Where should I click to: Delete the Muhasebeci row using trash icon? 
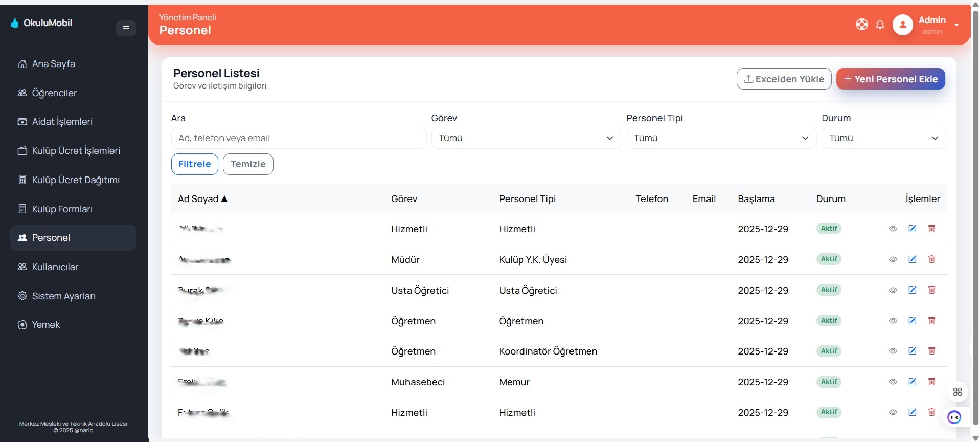click(x=931, y=382)
